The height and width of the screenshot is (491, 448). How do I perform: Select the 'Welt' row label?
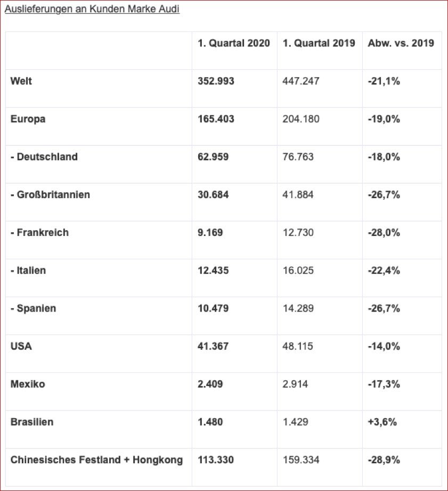(x=21, y=81)
